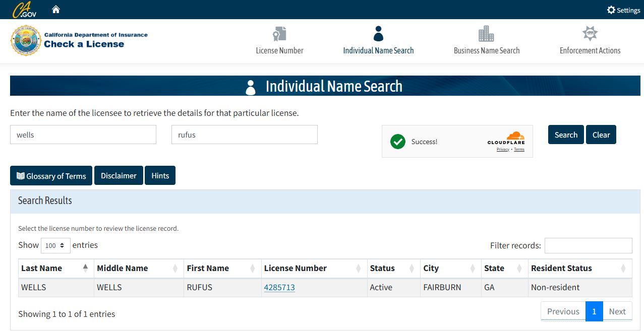The width and height of the screenshot is (644, 331).
Task: Click the home icon in top bar
Action: [x=56, y=10]
